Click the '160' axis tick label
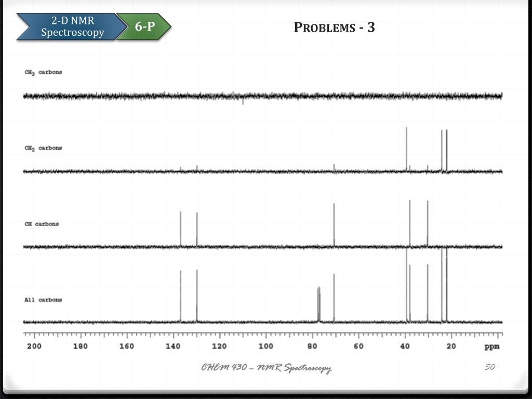Screen dimensions: 532x399 (127, 347)
